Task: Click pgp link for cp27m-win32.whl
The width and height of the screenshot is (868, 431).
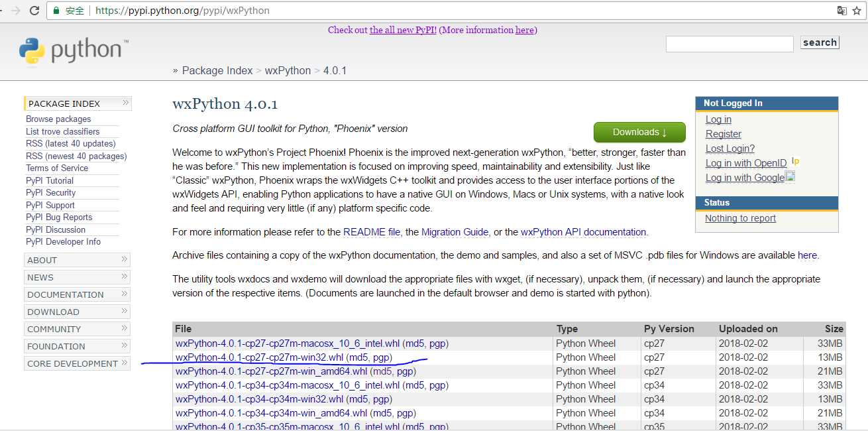Action: pyautogui.click(x=381, y=357)
